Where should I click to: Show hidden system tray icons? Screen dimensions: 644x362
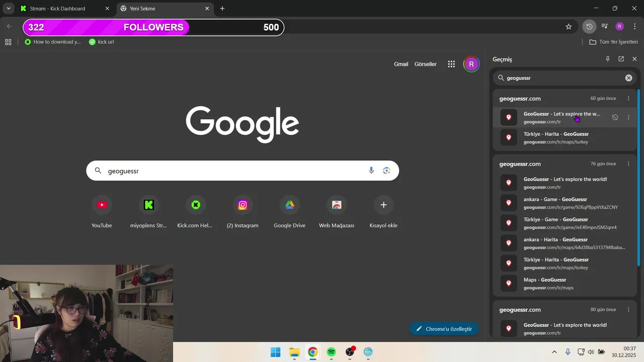click(x=554, y=352)
